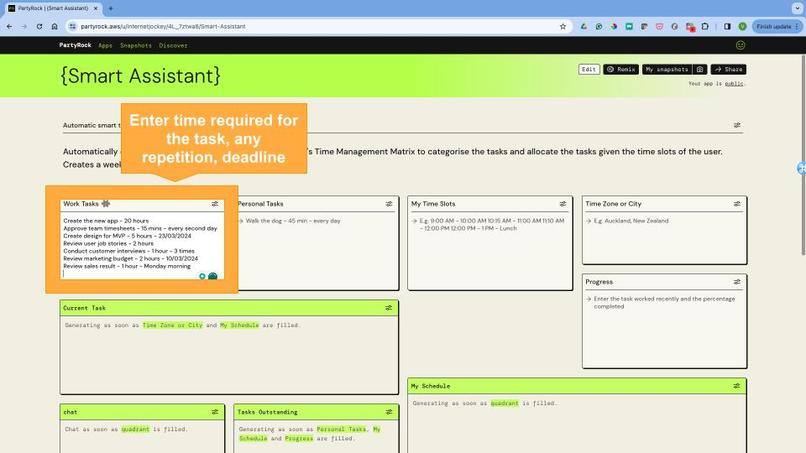Screen dimensions: 806x453
Task: Click the 'public' visibility link
Action: click(734, 84)
